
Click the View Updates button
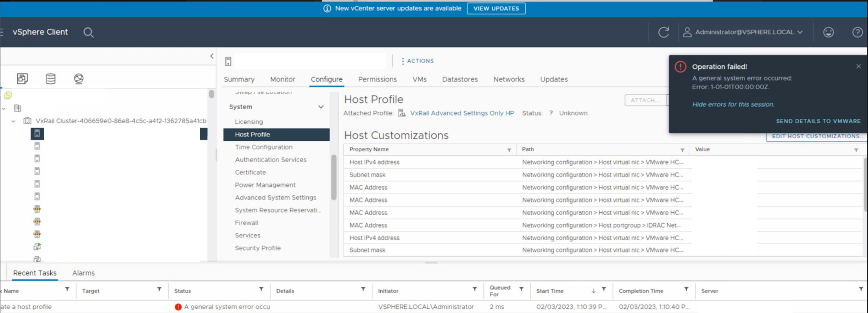[x=496, y=8]
